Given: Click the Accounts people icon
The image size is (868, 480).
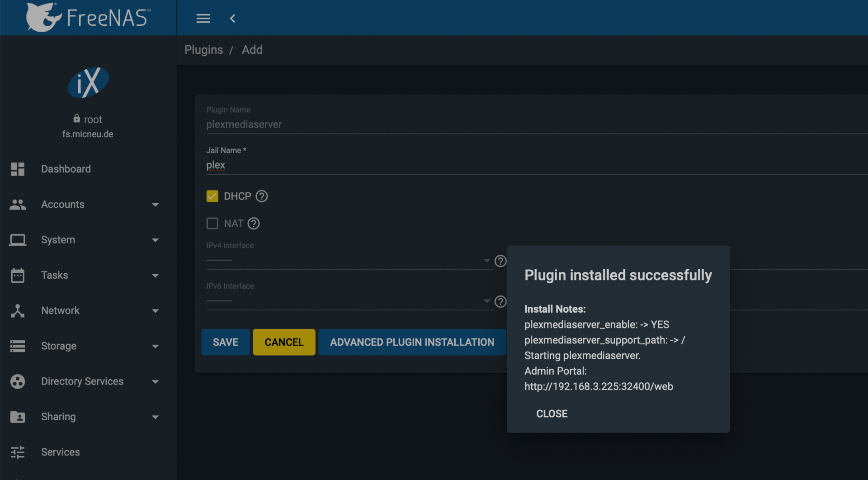Looking at the screenshot, I should click(x=18, y=204).
